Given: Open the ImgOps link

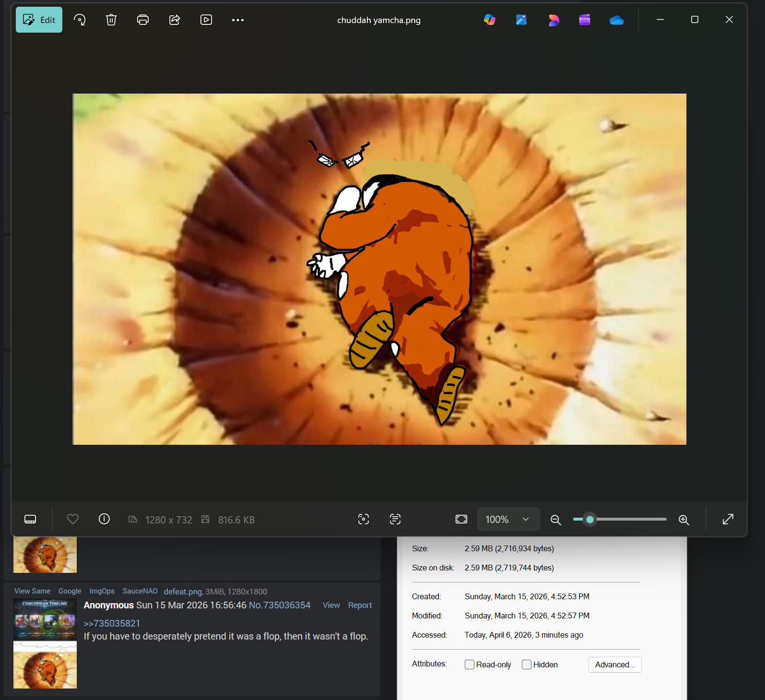Looking at the screenshot, I should tap(102, 591).
